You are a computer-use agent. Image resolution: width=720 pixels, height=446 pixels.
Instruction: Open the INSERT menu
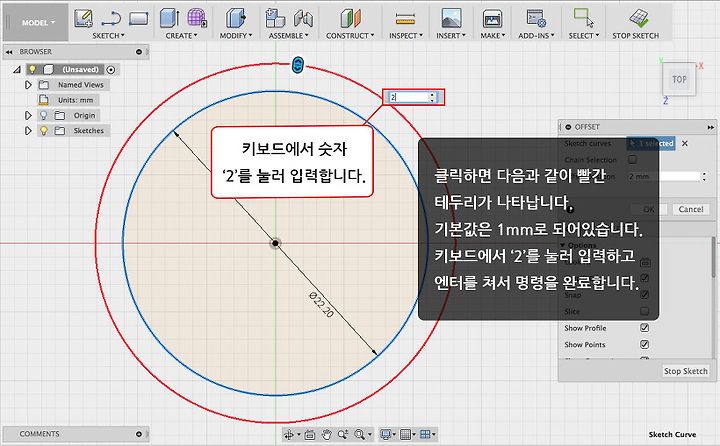coord(451,35)
